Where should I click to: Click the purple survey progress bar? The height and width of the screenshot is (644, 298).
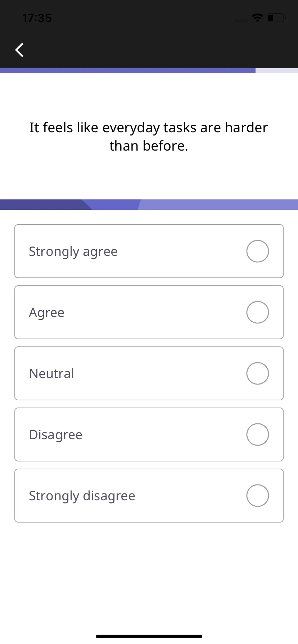pos(128,71)
